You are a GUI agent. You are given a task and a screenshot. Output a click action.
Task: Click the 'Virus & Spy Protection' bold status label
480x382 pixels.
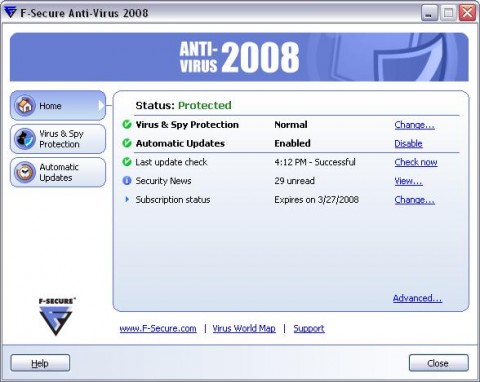point(187,125)
